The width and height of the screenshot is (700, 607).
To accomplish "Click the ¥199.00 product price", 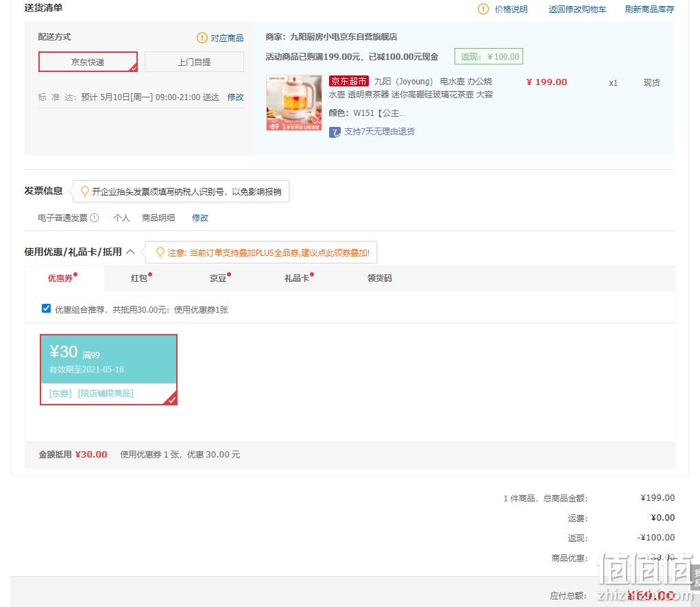I will tap(546, 82).
